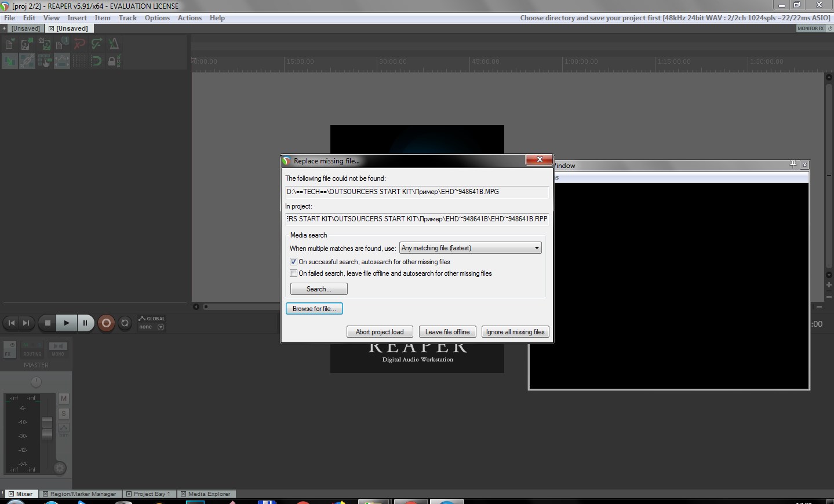Toggle envelope points move with items icon
Screen dimensions: 834x504
[62, 61]
